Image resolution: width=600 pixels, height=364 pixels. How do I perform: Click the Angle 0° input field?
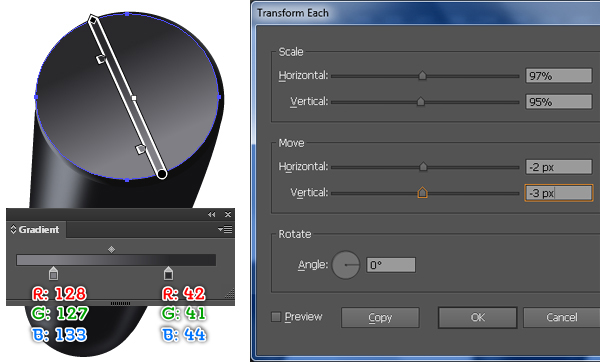[x=391, y=265]
